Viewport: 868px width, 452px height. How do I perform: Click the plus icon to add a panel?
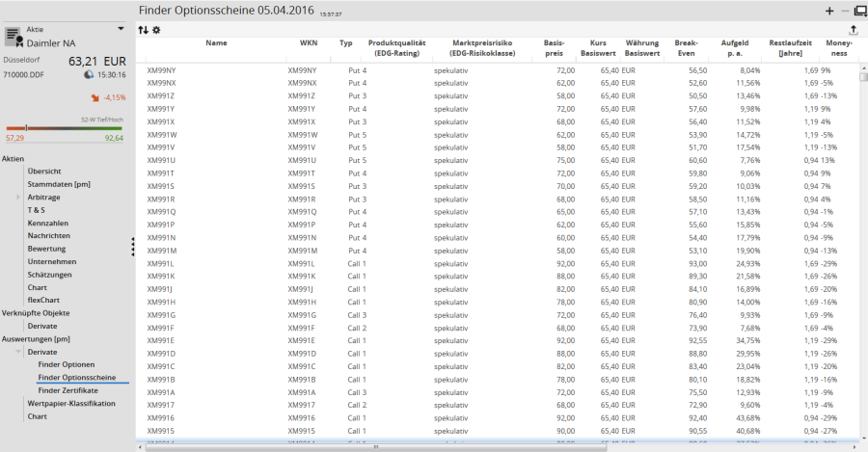(830, 11)
